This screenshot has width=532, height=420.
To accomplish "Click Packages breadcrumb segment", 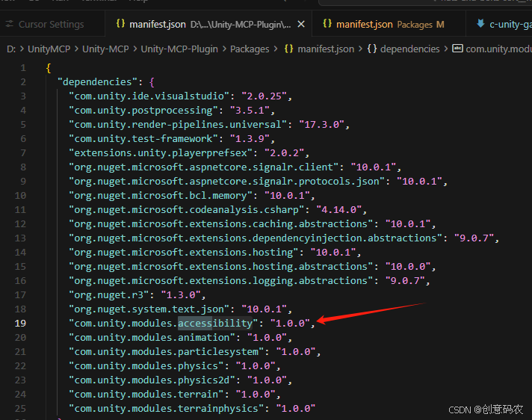I will click(250, 49).
